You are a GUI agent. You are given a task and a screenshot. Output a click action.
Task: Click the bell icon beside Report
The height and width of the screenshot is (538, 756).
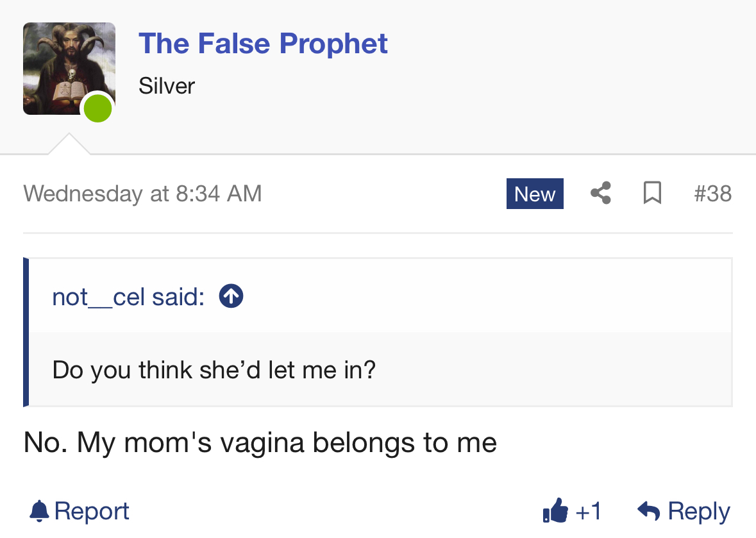(x=40, y=511)
